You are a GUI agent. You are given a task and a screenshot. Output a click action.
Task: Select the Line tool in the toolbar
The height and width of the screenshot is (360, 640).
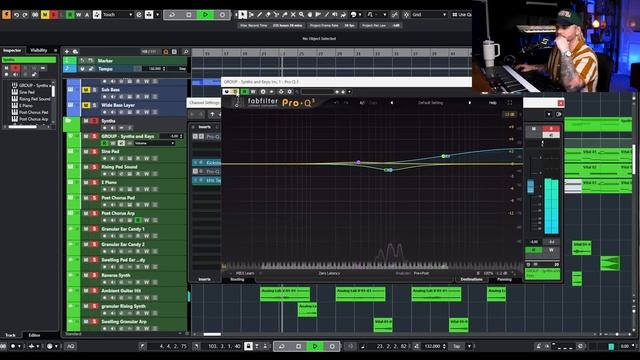[327, 15]
